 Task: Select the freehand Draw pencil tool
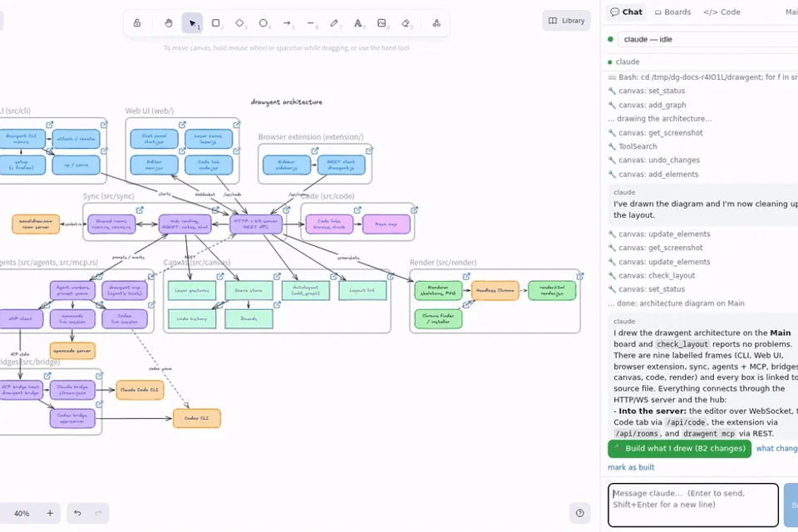point(334,23)
